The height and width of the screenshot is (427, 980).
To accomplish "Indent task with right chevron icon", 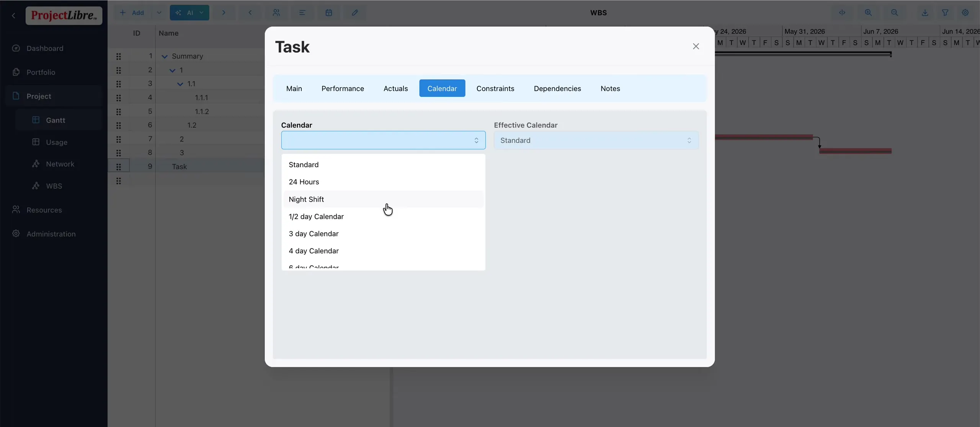I will pyautogui.click(x=224, y=13).
